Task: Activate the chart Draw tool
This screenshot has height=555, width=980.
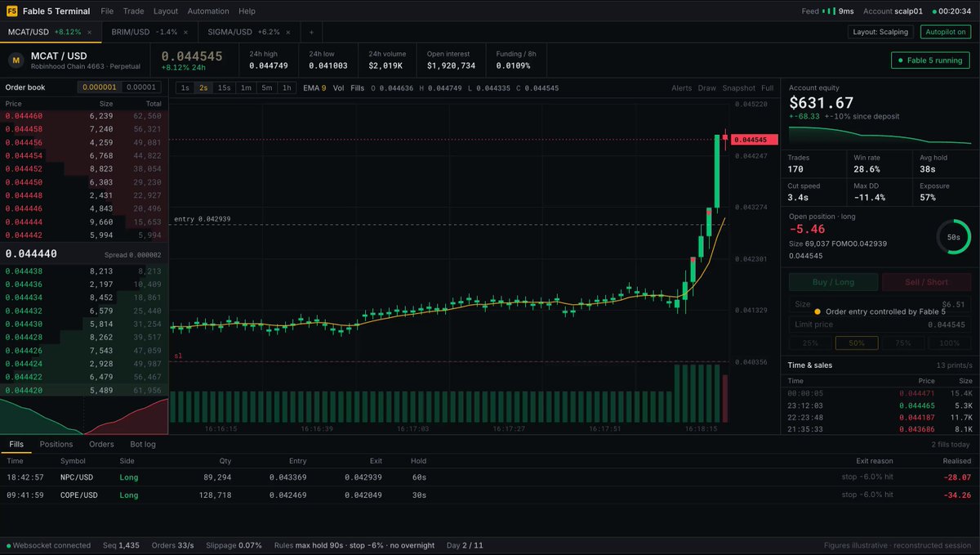Action: click(x=707, y=88)
